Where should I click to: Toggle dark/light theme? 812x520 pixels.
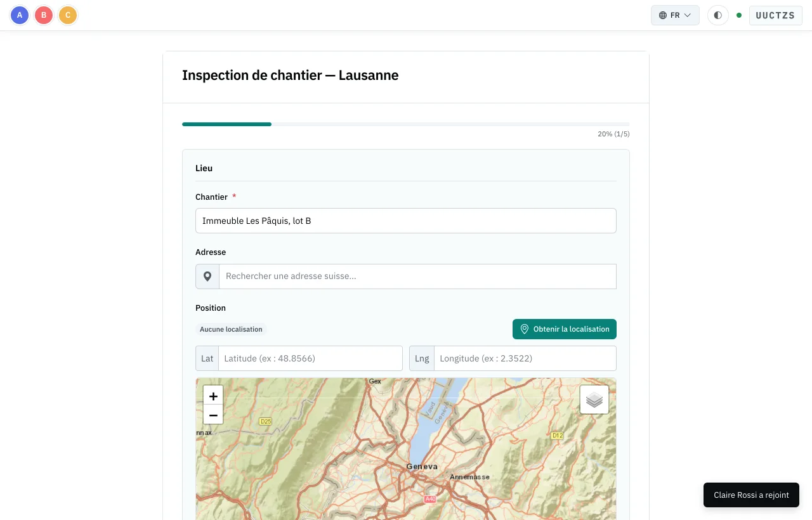pos(717,15)
